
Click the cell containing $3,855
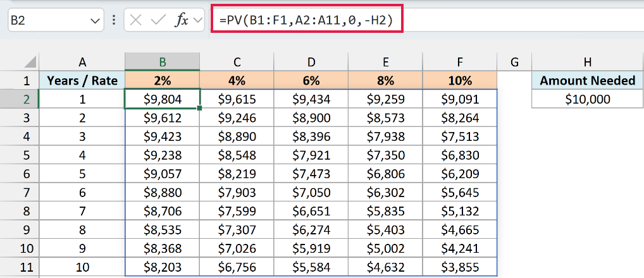(x=460, y=267)
